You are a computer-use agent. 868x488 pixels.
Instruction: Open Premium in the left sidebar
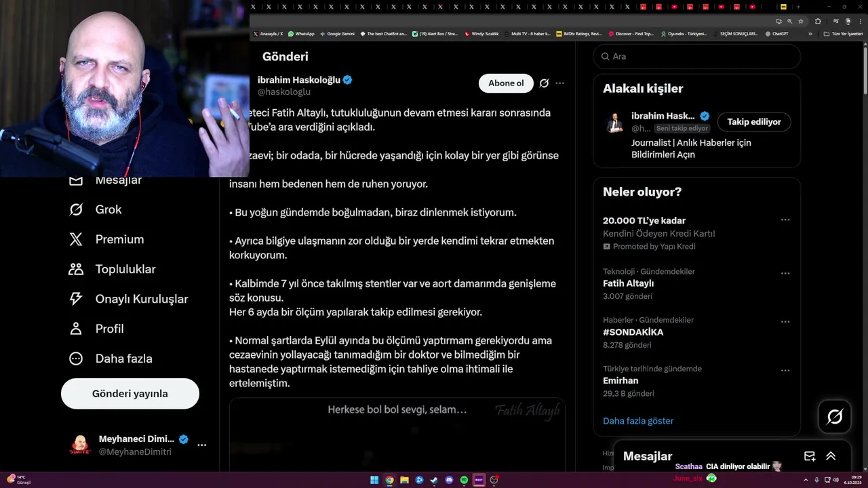[106, 239]
